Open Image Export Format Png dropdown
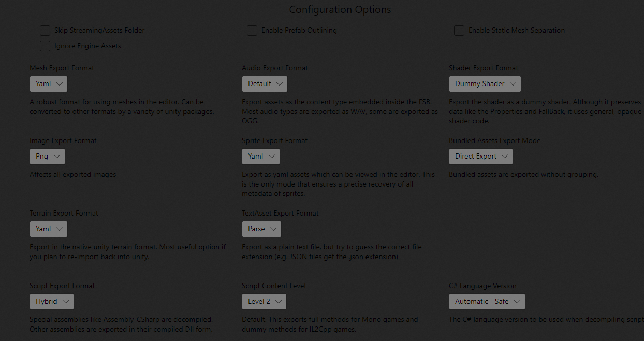 [47, 157]
